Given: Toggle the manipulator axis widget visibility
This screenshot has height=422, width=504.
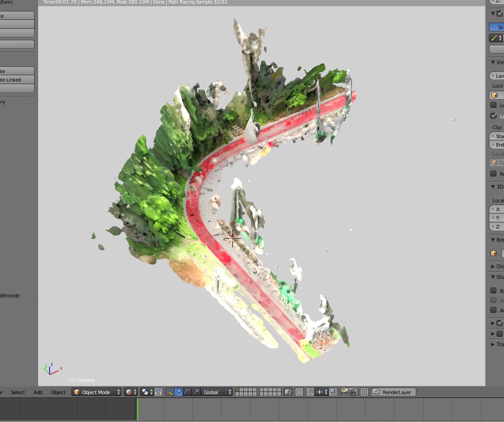Looking at the screenshot, I should [x=169, y=392].
